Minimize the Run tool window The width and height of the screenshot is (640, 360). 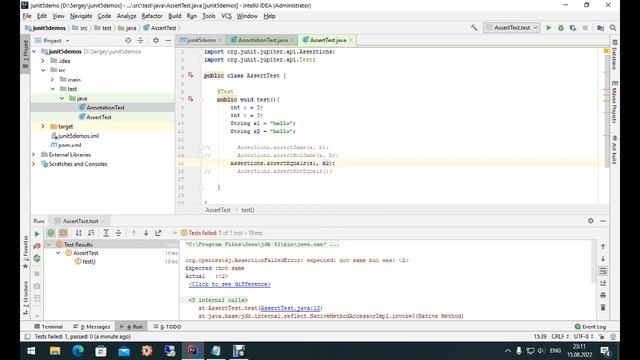pyautogui.click(x=603, y=221)
